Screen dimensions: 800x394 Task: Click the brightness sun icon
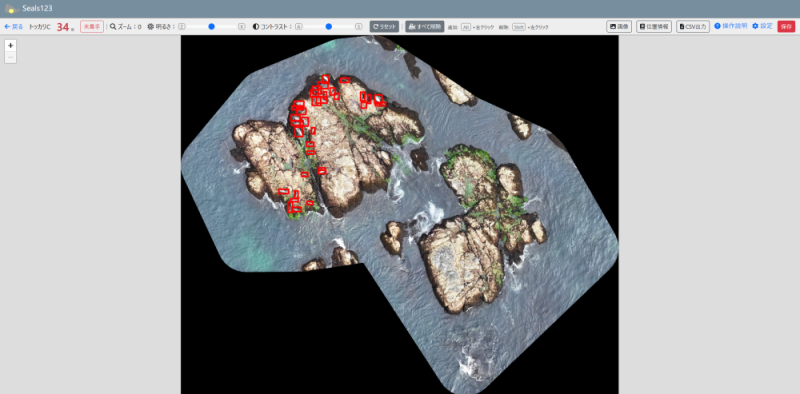151,27
